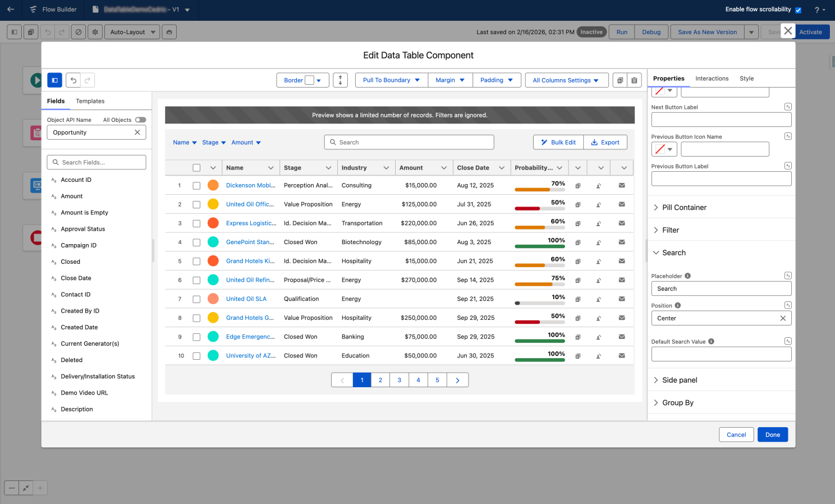835x504 pixels.
Task: Click Default Search Value input field
Action: [x=721, y=354]
